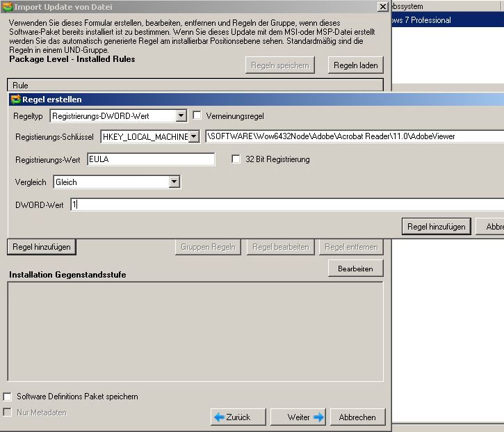Click the blue right arrow icon on Weiter

[x=318, y=417]
